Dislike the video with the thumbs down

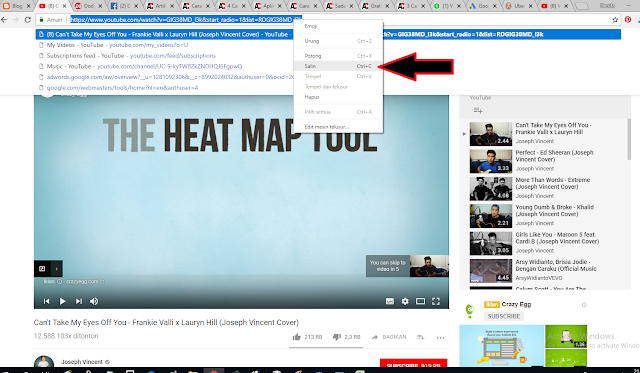point(337,337)
